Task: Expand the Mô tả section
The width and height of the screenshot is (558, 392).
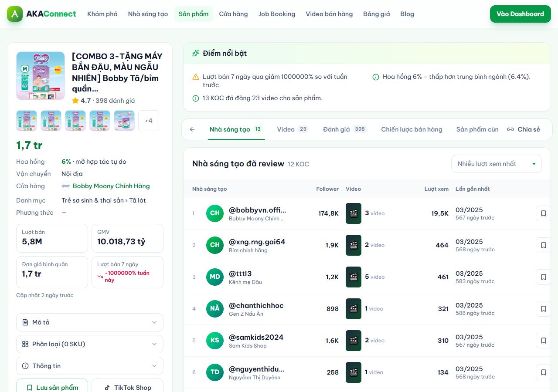Action: coord(90,322)
